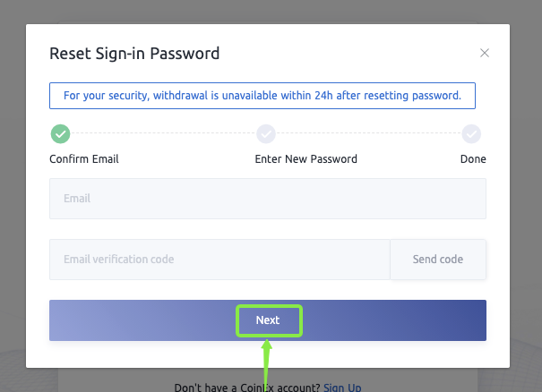The height and width of the screenshot is (392, 542).
Task: Click the "Don't have a CoinEx account?" text
Action: coord(246,387)
